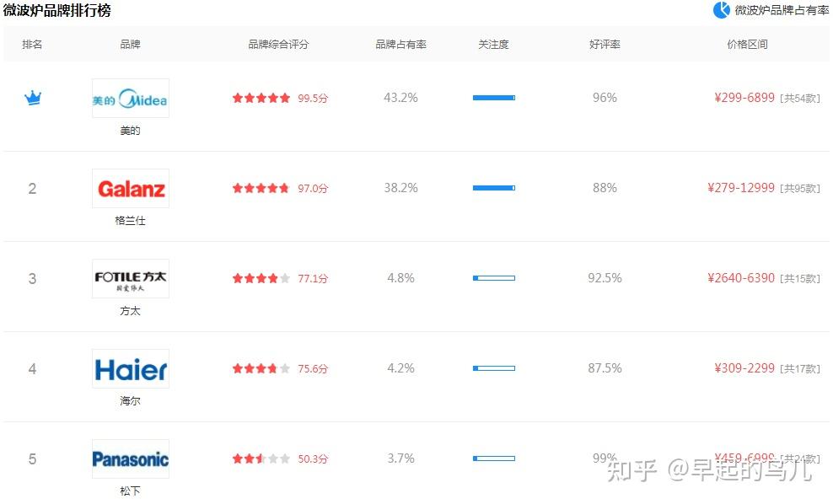Click the 品牌占有率 column header

coord(400,45)
